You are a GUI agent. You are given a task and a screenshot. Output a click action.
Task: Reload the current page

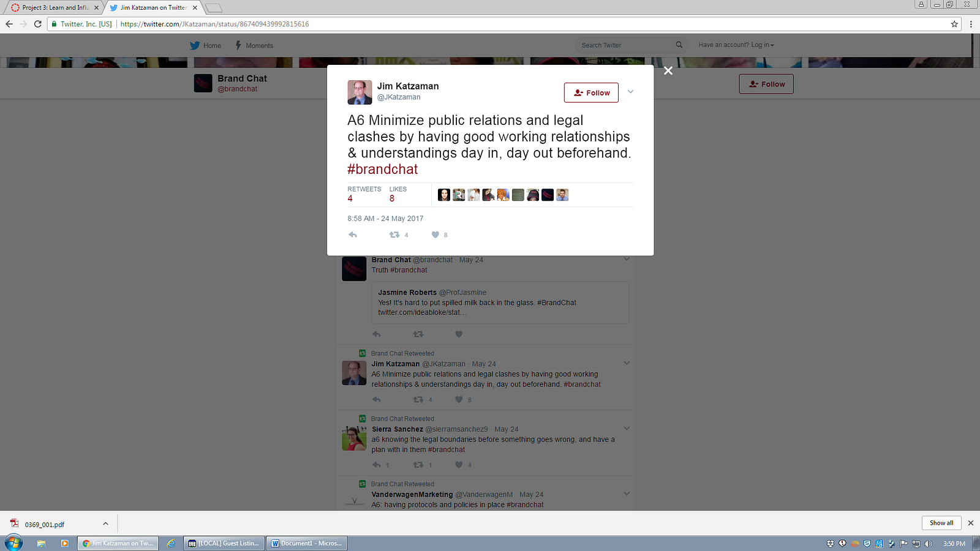[x=38, y=24]
